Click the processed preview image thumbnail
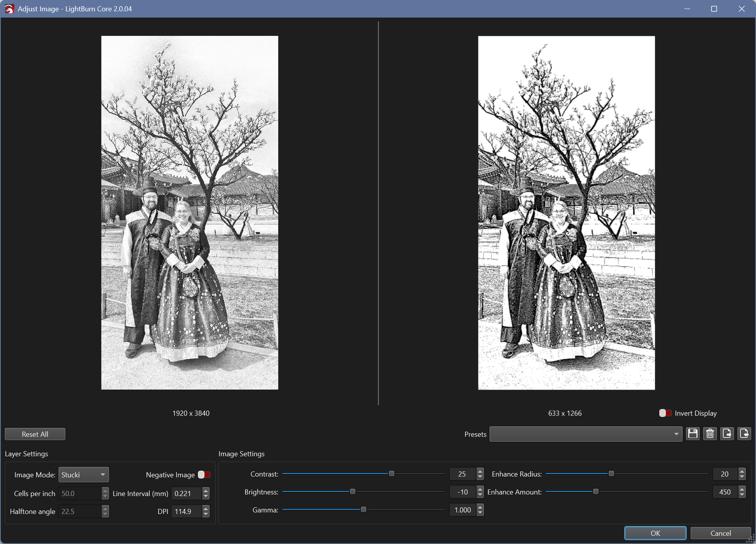 coord(566,213)
